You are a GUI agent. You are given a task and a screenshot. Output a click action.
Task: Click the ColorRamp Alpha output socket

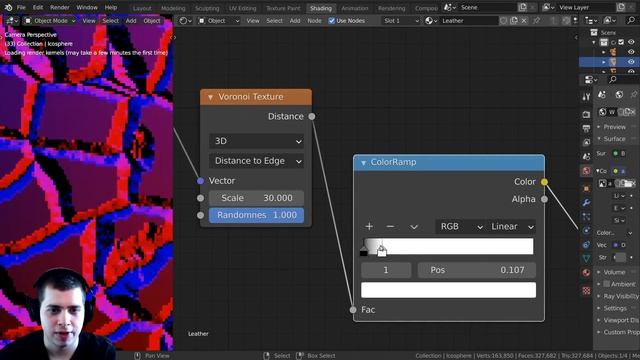pos(544,199)
